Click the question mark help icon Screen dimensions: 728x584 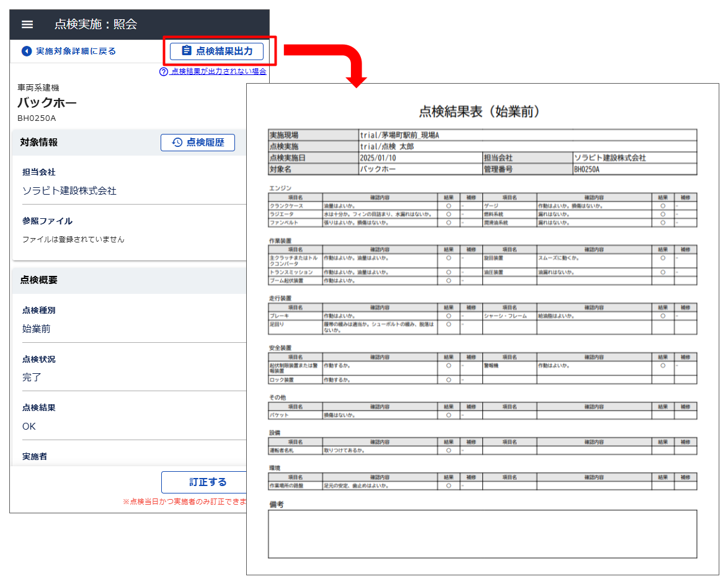point(165,72)
